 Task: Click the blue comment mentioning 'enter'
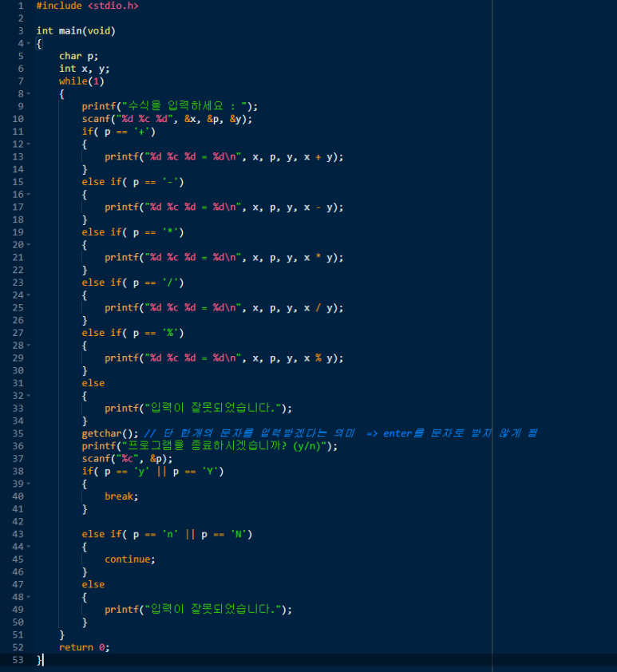point(341,433)
